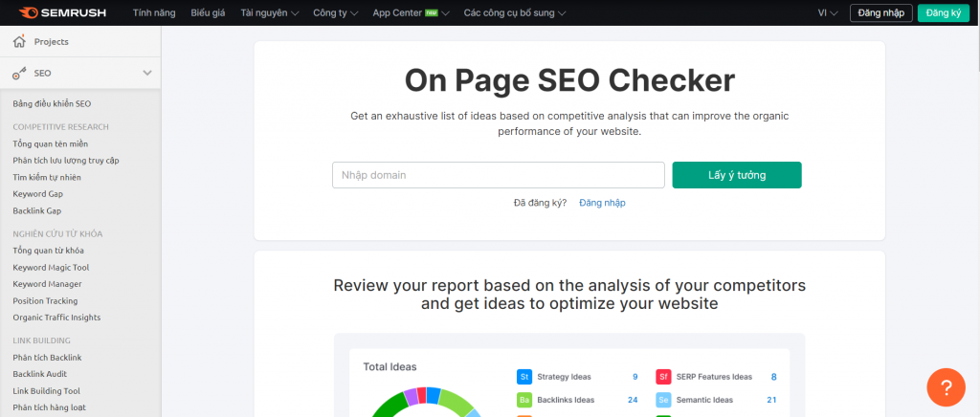Focus the Nhập domain input field
980x417 pixels.
[498, 175]
